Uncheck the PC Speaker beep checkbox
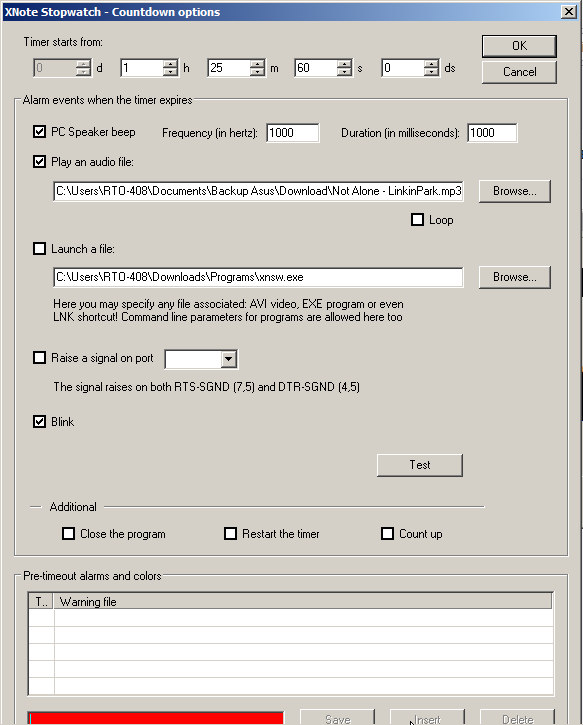 coord(39,132)
